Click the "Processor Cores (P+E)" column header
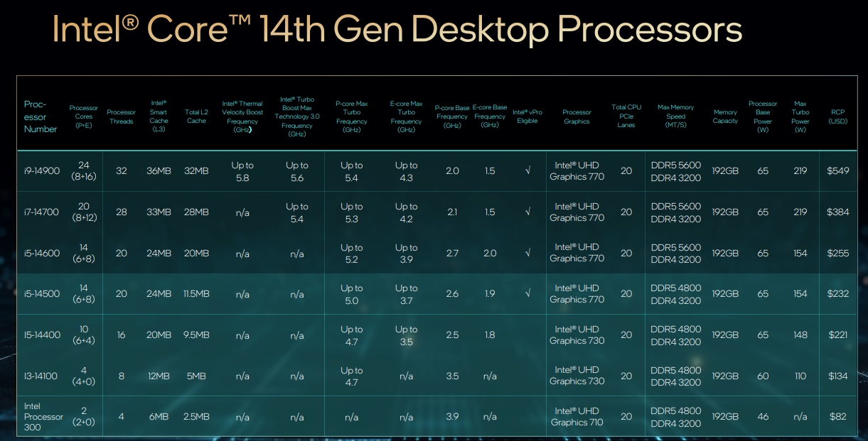The width and height of the screenshot is (868, 441). [x=84, y=116]
